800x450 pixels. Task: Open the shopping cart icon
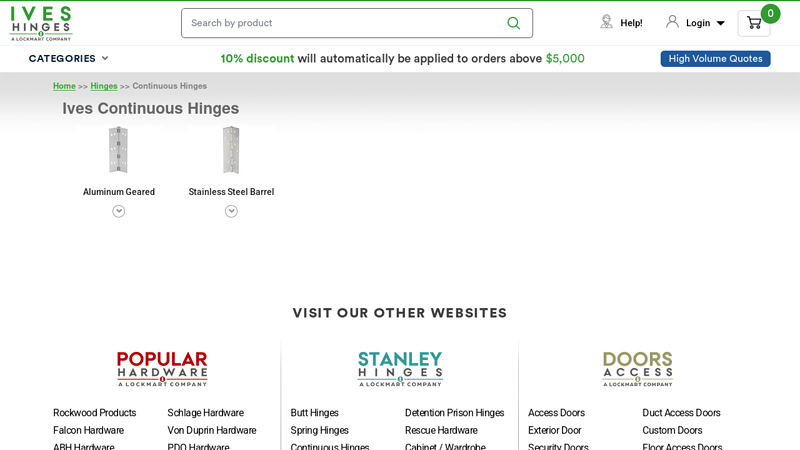(753, 23)
